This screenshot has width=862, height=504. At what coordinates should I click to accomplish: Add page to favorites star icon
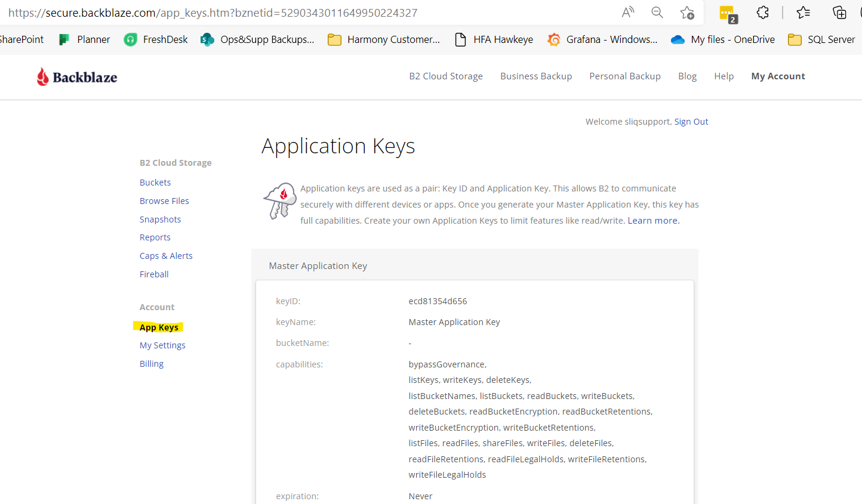coord(687,12)
